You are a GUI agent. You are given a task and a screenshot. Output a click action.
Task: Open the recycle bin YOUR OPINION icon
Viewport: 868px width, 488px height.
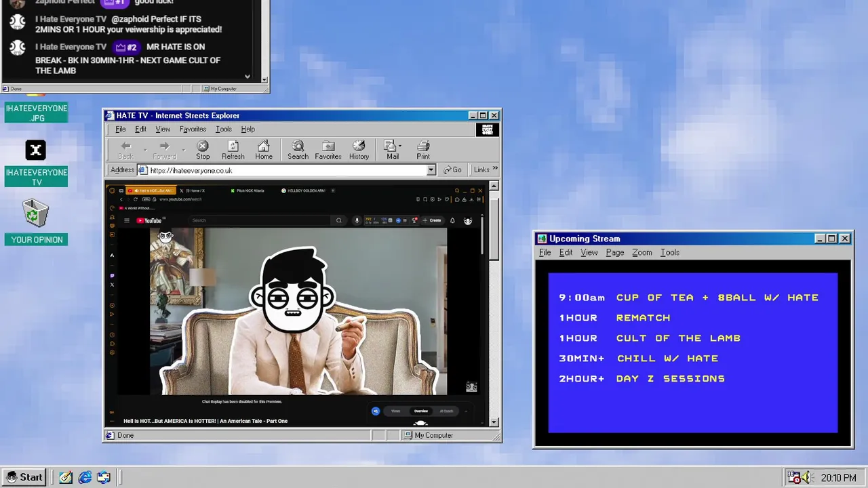tap(36, 214)
